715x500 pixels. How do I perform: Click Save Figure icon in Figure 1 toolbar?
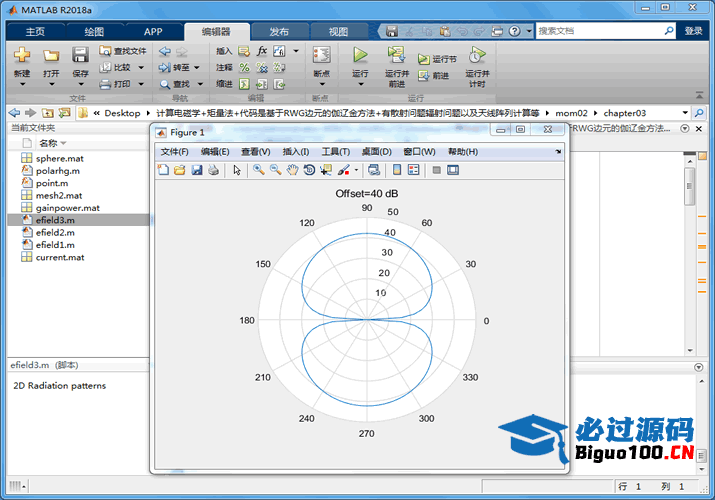click(x=197, y=170)
